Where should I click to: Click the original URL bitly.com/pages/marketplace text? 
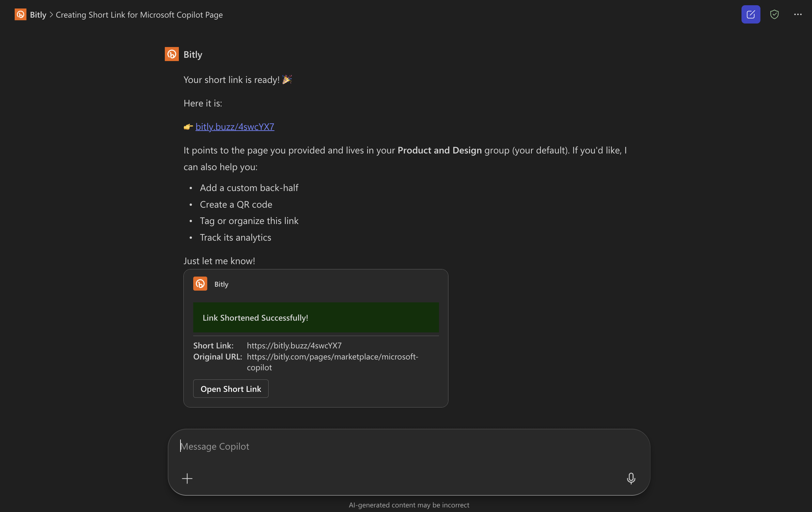coord(333,362)
